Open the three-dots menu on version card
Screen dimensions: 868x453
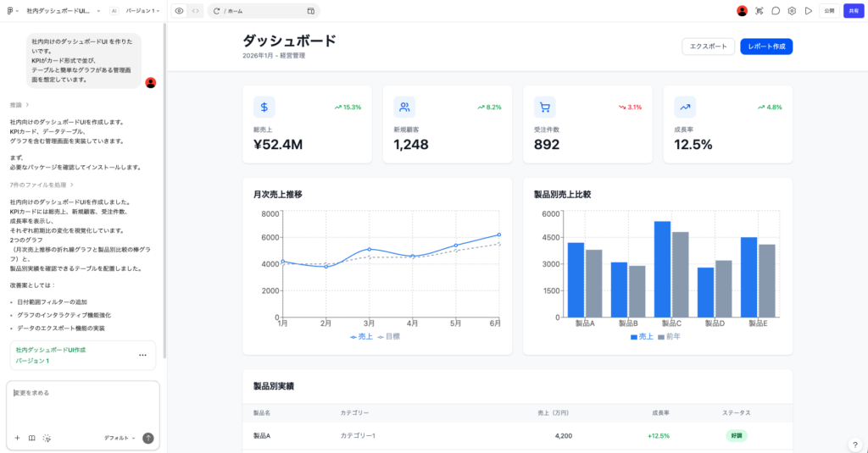[142, 355]
